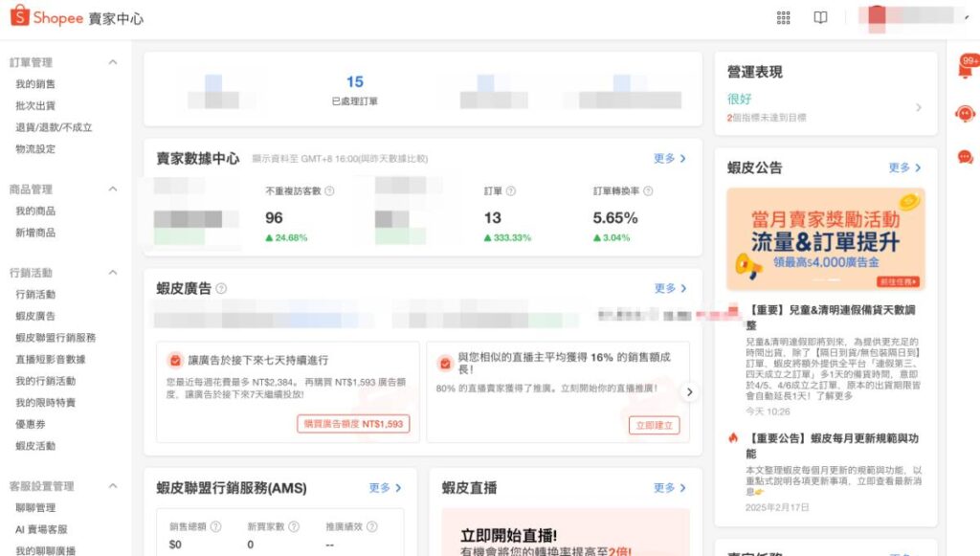Collapse the 商品管理 sidebar section

coord(112,189)
